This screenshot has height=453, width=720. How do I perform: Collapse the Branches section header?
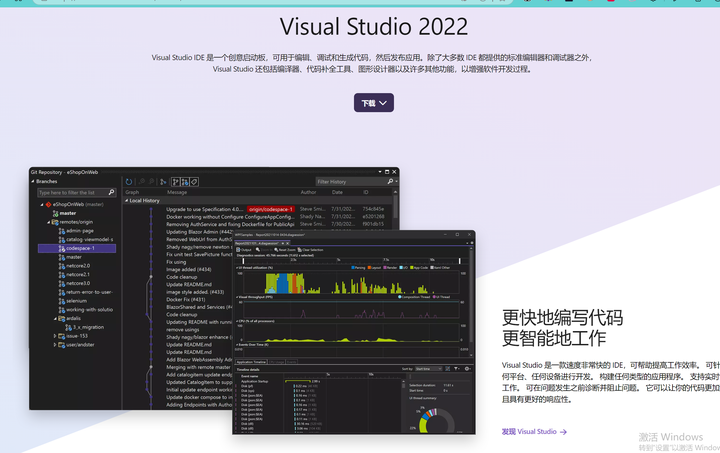[33, 182]
